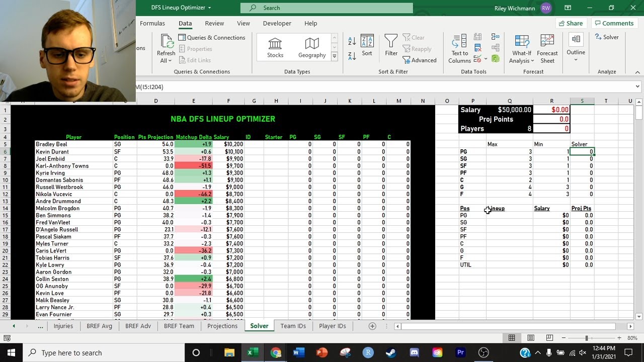Open Ribbon Display Options

point(568,8)
